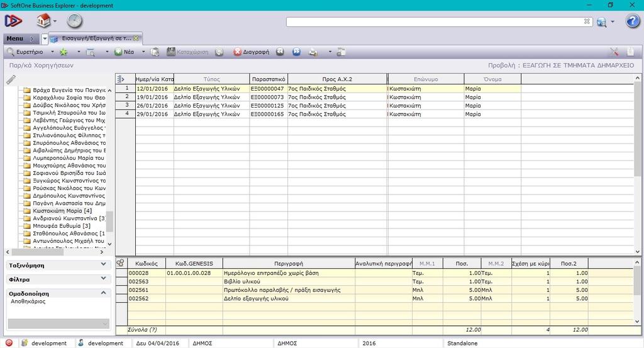This screenshot has height=348, width=644.
Task: Open dropdown arrow next to Νέα
Action: (143, 52)
